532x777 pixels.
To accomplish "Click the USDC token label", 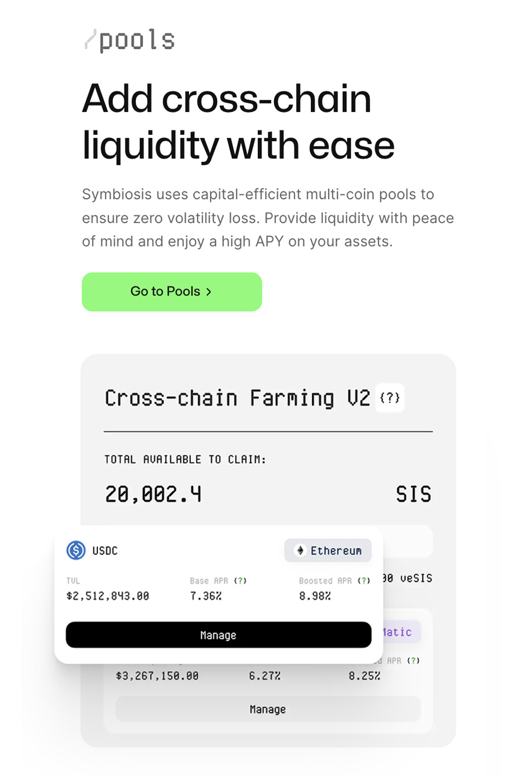I will point(105,551).
